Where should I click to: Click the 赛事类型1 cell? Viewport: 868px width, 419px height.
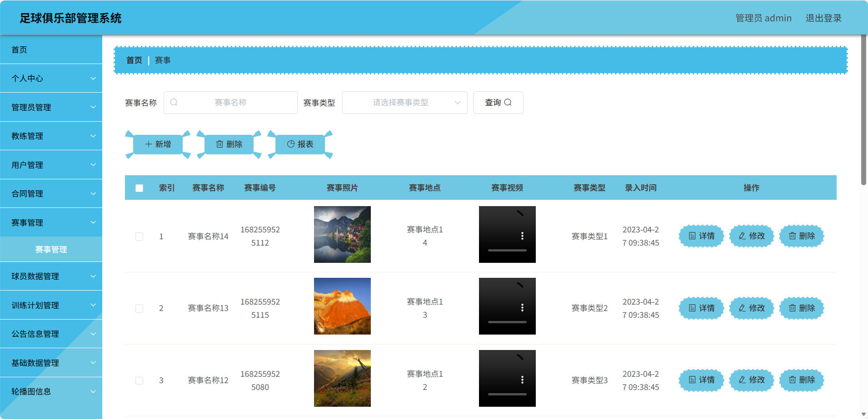(x=589, y=237)
